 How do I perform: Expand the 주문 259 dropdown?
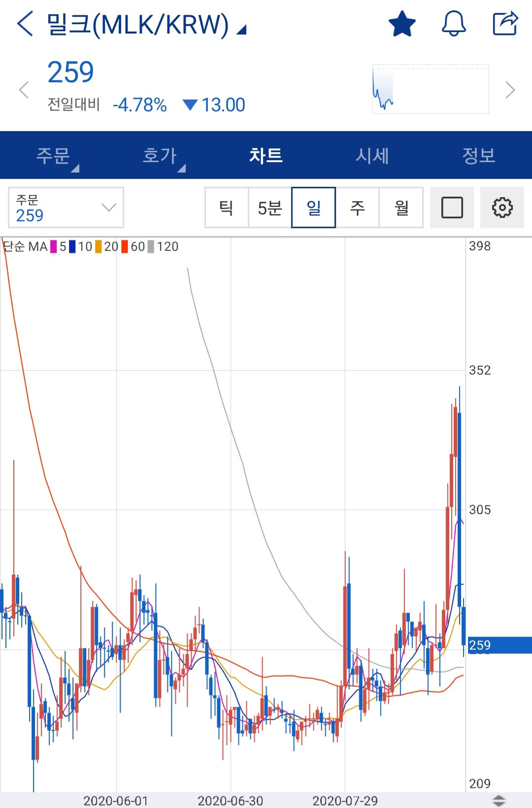click(x=66, y=208)
